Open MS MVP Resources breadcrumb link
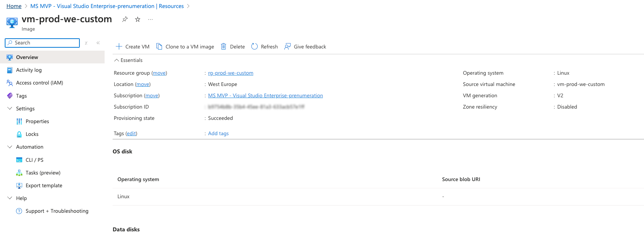 point(107,6)
